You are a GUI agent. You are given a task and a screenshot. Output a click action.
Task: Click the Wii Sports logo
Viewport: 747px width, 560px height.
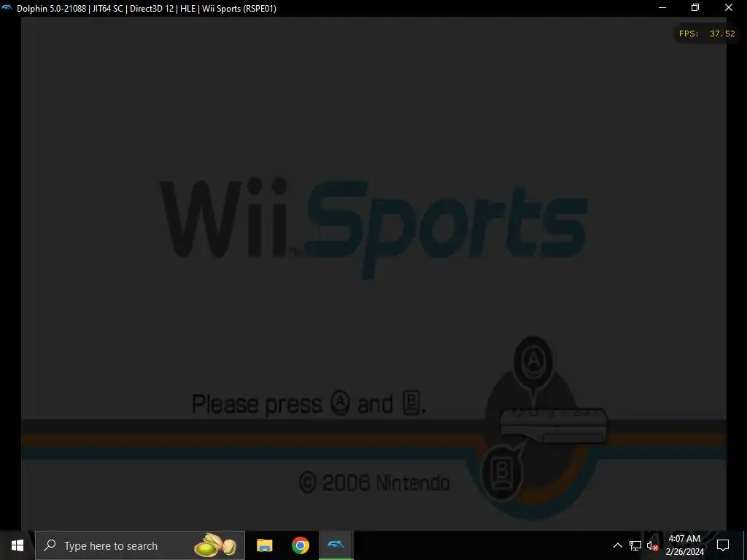[374, 227]
